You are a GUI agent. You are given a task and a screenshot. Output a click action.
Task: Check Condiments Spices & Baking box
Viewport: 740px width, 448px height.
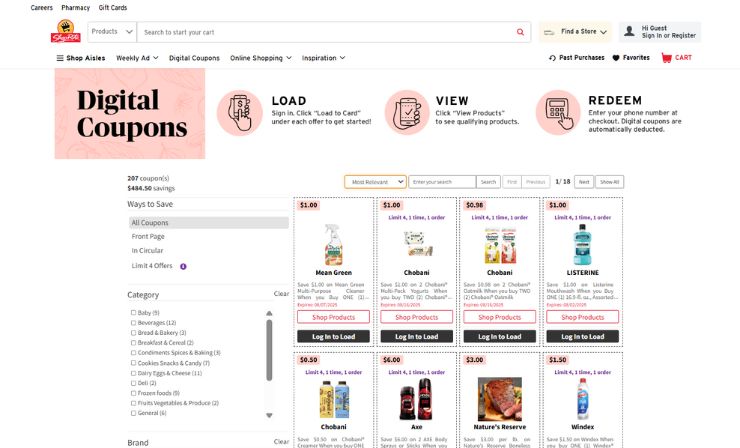133,353
